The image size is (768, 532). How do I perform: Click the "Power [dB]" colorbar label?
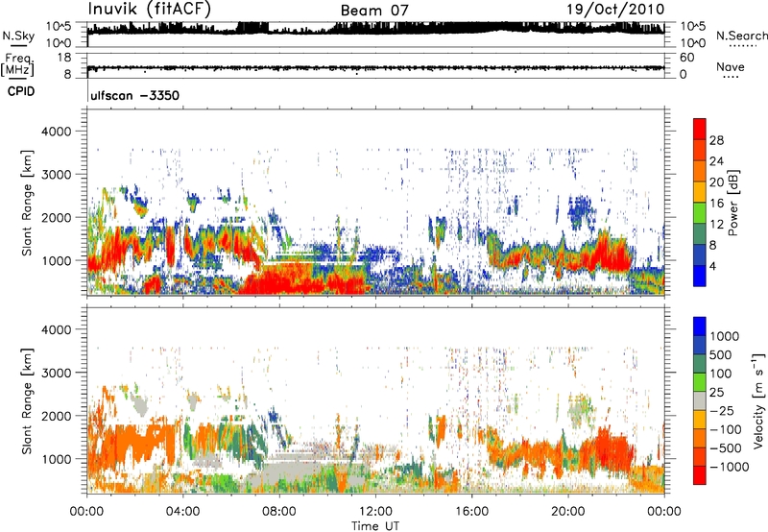(x=732, y=203)
